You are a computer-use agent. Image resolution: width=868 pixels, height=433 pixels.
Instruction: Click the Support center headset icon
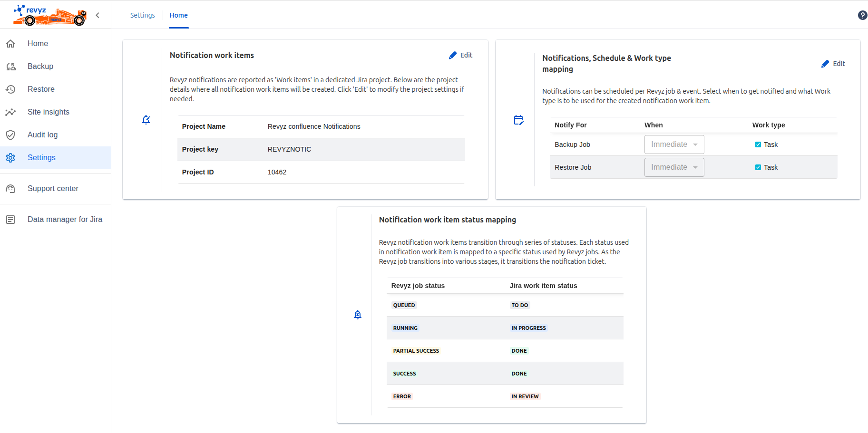coord(10,189)
